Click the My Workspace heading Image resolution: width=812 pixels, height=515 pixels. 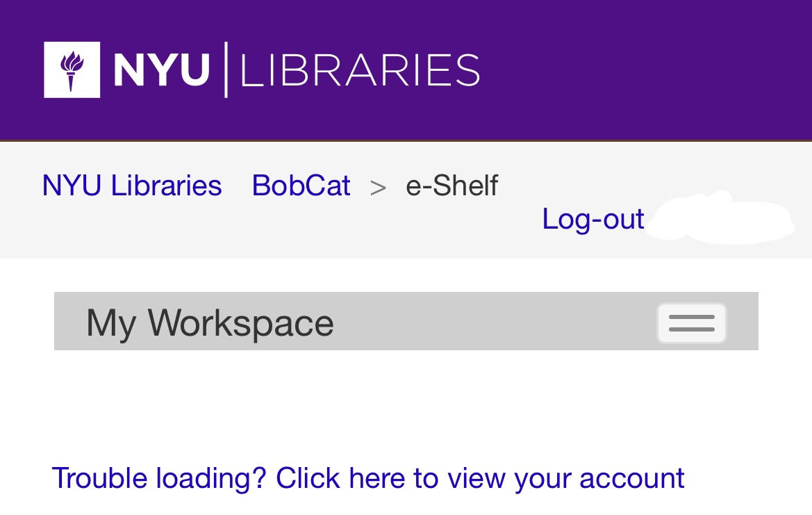tap(210, 323)
